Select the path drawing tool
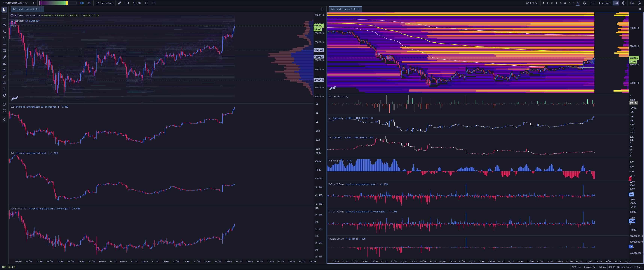This screenshot has width=644, height=270. coord(4,31)
